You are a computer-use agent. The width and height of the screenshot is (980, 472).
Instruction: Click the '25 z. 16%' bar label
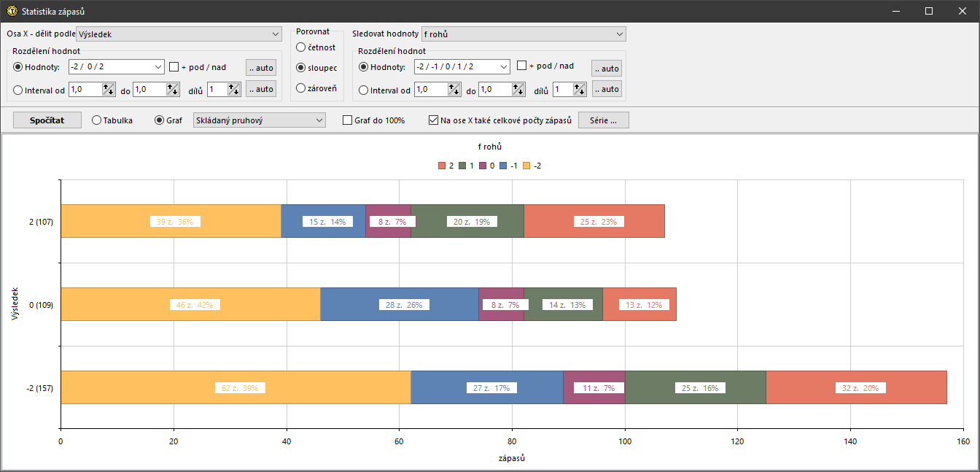coord(700,388)
